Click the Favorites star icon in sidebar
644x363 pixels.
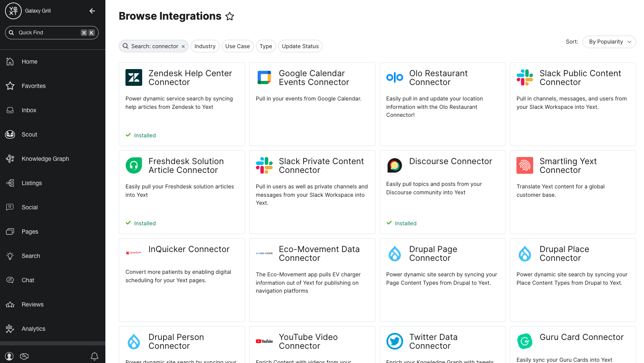click(10, 86)
